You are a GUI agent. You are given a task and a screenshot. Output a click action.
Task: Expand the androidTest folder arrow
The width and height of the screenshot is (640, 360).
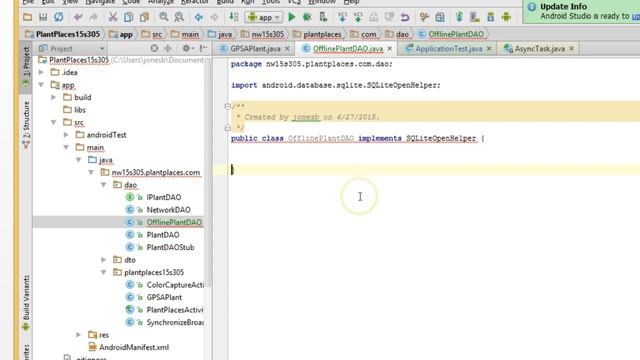click(x=66, y=135)
